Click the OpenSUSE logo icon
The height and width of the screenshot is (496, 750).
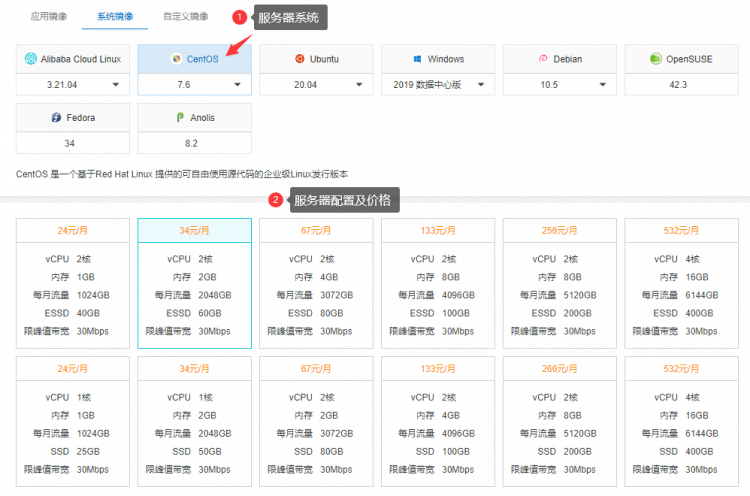click(655, 59)
